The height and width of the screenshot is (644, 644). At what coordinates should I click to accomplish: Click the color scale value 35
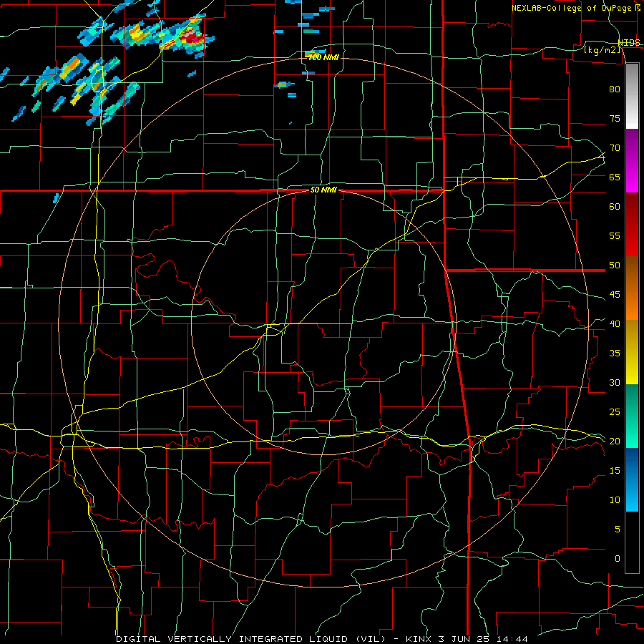615,353
